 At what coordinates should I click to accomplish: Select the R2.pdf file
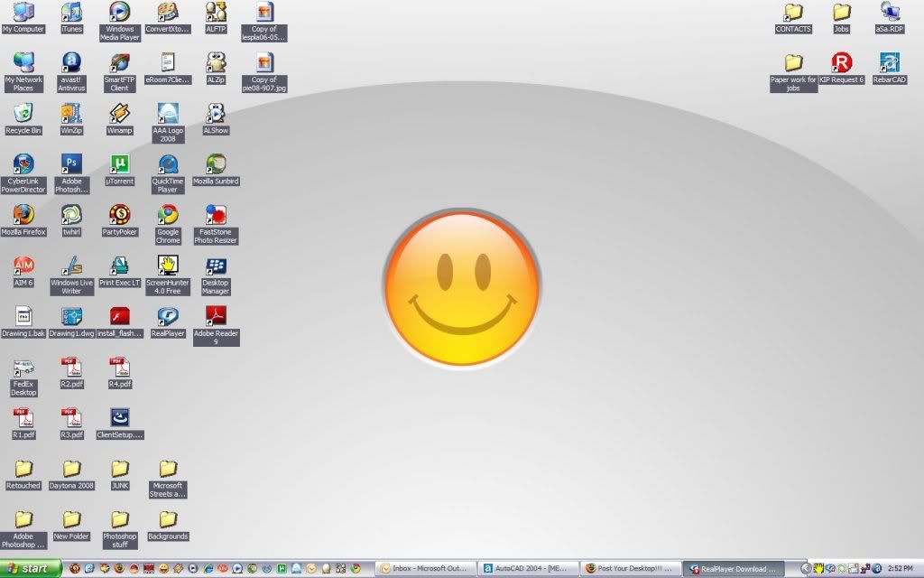pyautogui.click(x=71, y=373)
